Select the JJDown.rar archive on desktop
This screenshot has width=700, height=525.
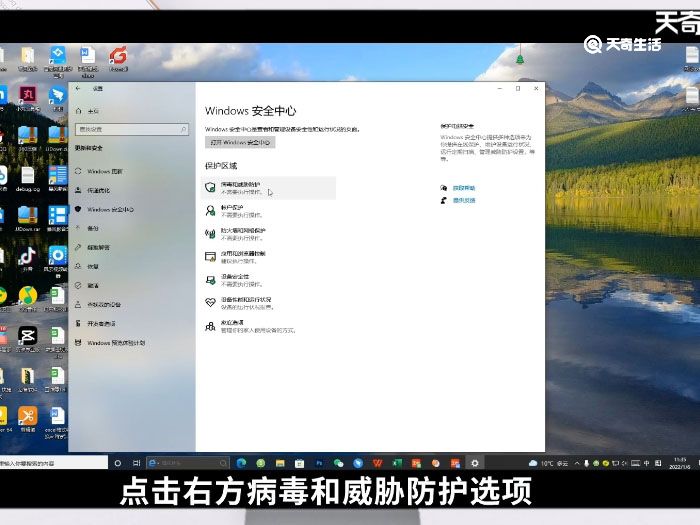pyautogui.click(x=28, y=219)
